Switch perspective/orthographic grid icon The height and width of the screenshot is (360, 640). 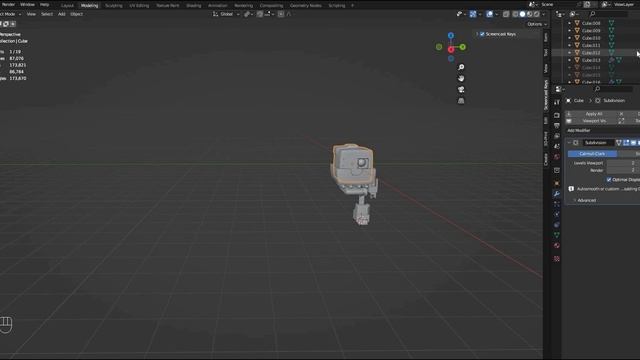coord(461,100)
